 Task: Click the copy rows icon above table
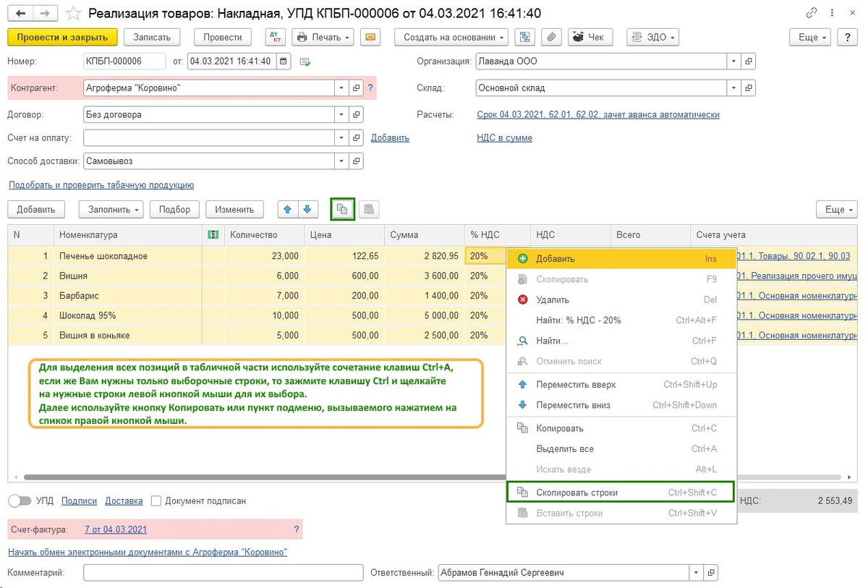[x=343, y=209]
